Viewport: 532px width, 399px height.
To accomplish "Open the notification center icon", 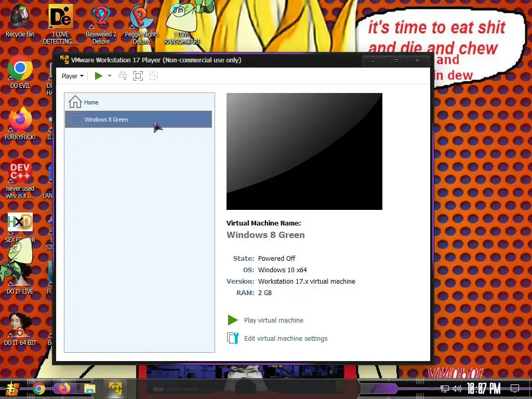I will pos(515,389).
